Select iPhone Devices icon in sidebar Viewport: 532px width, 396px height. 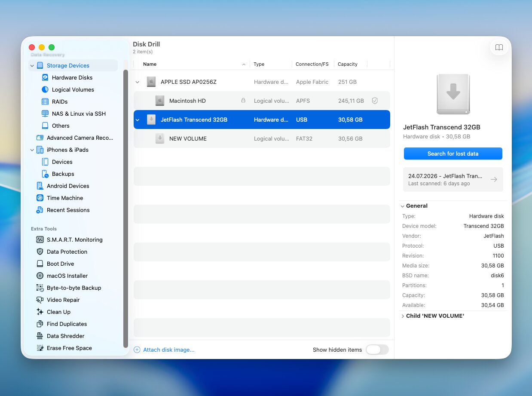coord(45,162)
